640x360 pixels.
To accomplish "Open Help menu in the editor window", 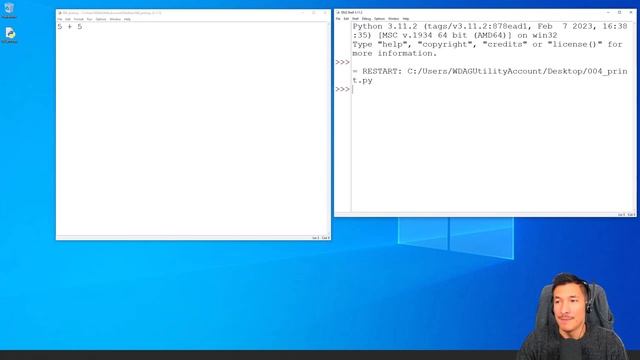I will coord(127,19).
